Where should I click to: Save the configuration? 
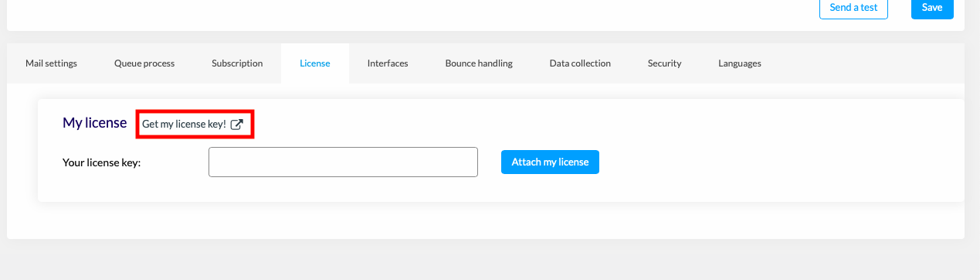click(932, 8)
